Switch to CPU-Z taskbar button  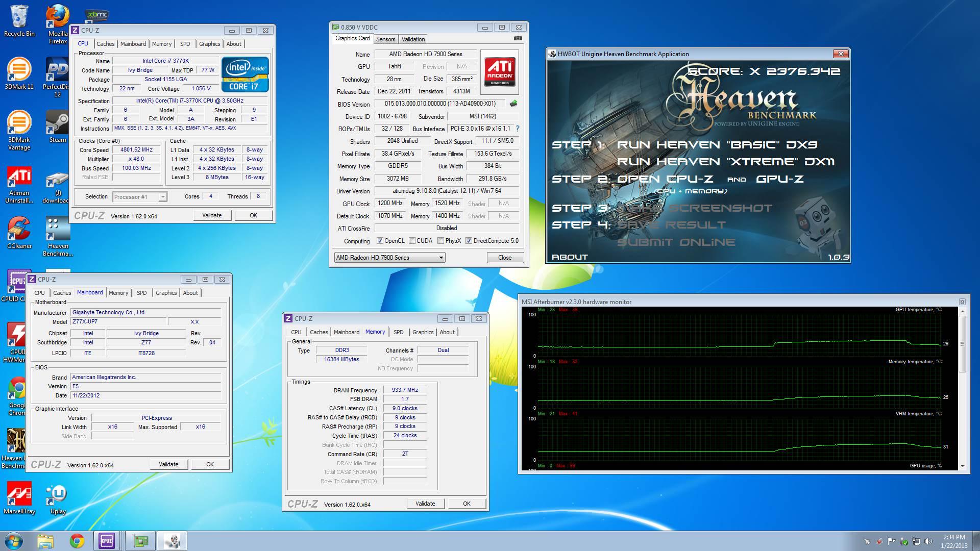[x=107, y=541]
